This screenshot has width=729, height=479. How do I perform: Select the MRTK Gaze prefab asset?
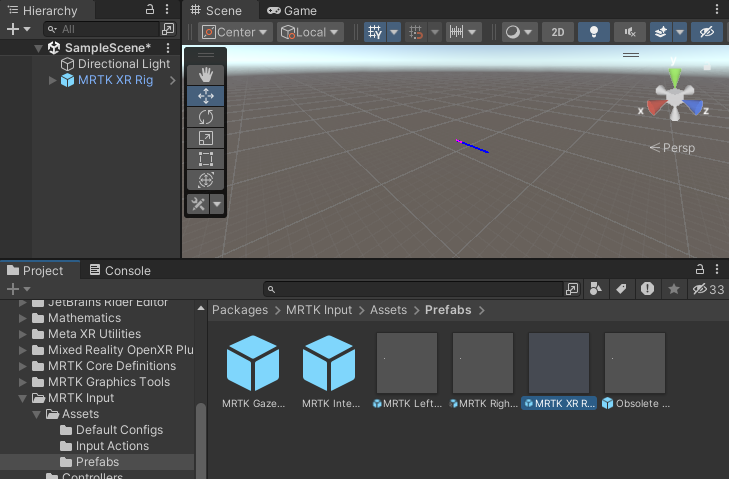coord(253,372)
